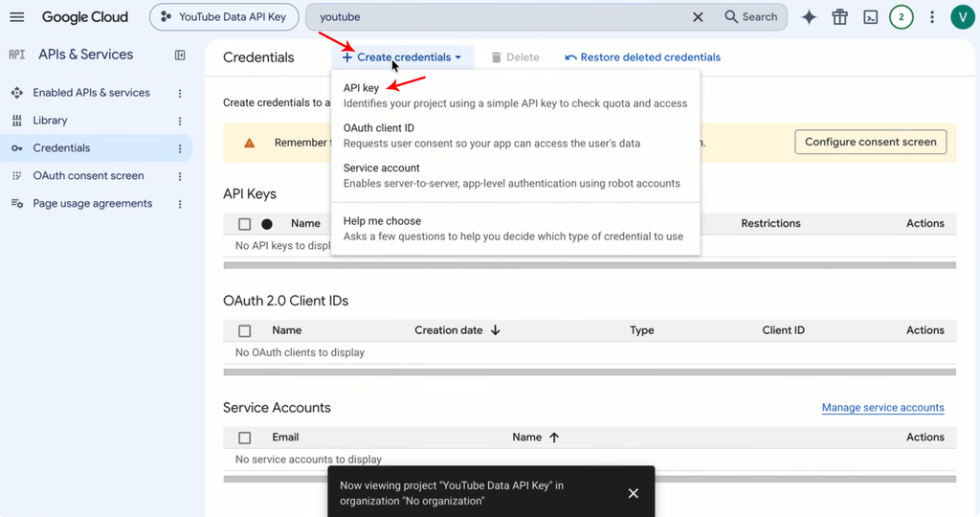980x517 pixels.
Task: Open the Library page
Action: coord(50,120)
